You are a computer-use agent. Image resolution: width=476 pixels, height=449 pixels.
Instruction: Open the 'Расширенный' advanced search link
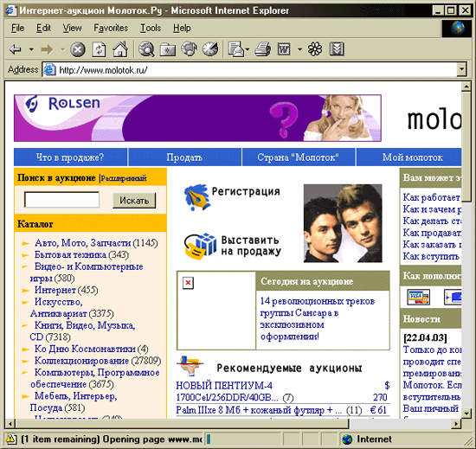point(123,178)
